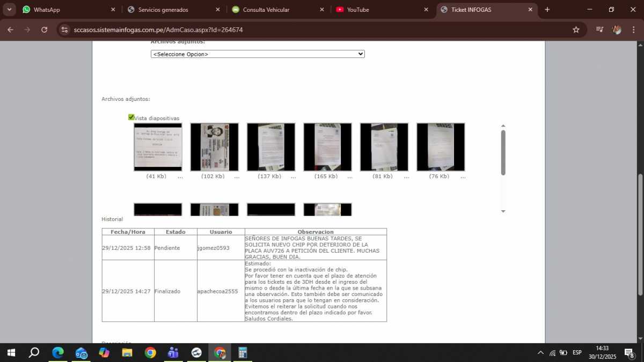Show hidden system tray icons
Screen dimensions: 644x362
click(540, 352)
